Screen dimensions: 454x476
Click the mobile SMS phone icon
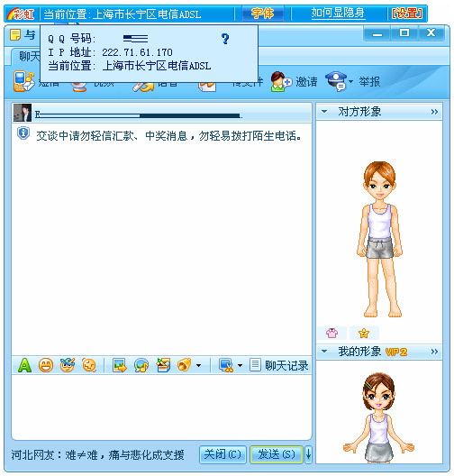click(x=23, y=81)
